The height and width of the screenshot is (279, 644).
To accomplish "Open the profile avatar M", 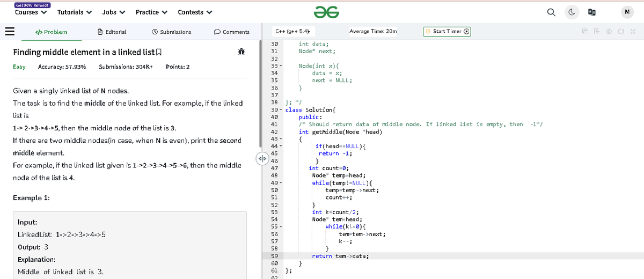I will [x=627, y=12].
